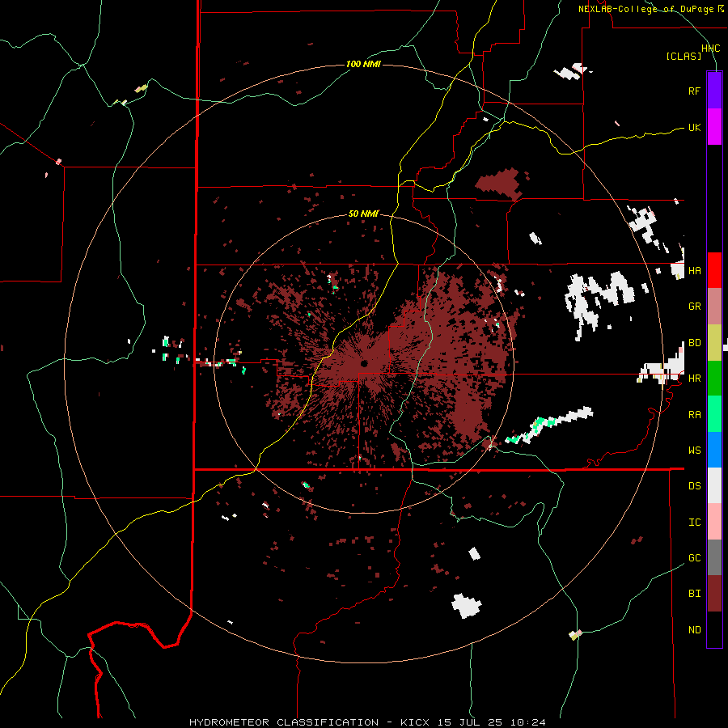Click the 'IC' legend label
728x728 pixels.
(x=694, y=523)
